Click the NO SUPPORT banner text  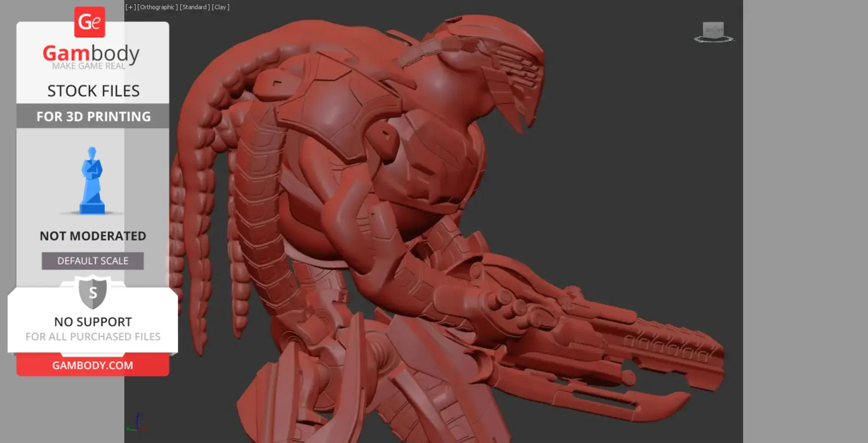[92, 322]
